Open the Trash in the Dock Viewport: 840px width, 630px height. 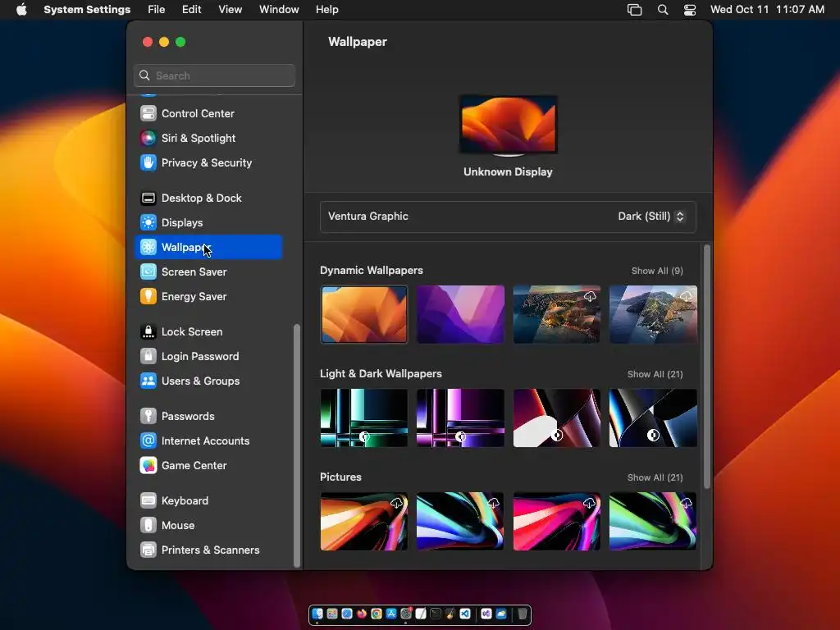pos(523,614)
